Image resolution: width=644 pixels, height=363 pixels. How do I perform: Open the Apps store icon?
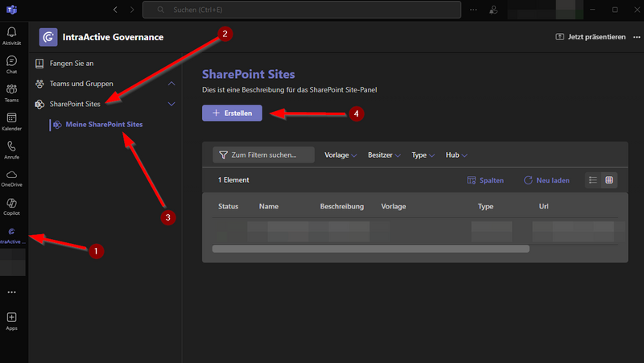(x=11, y=320)
